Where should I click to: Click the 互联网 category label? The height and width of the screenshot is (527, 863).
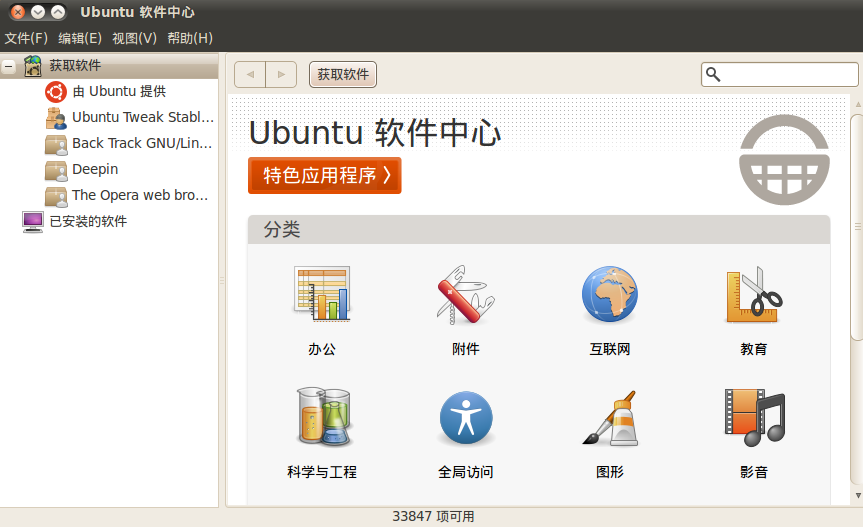tap(610, 349)
